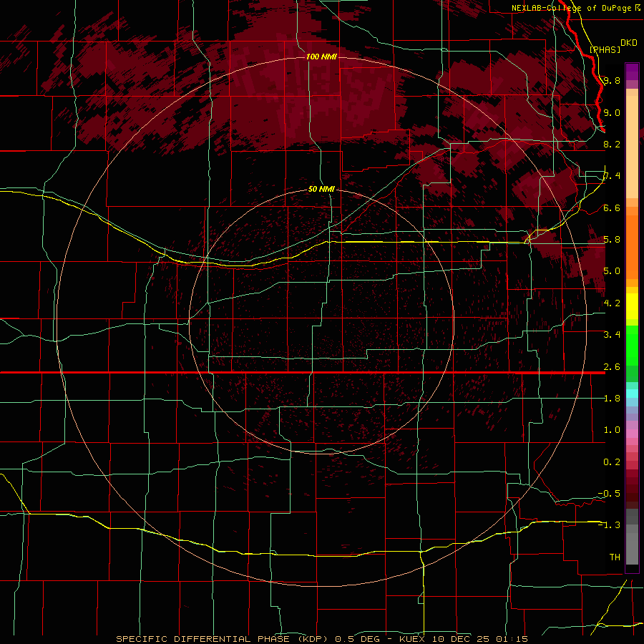Select the 9.0 value on the legend
The image size is (644, 644).
(612, 113)
